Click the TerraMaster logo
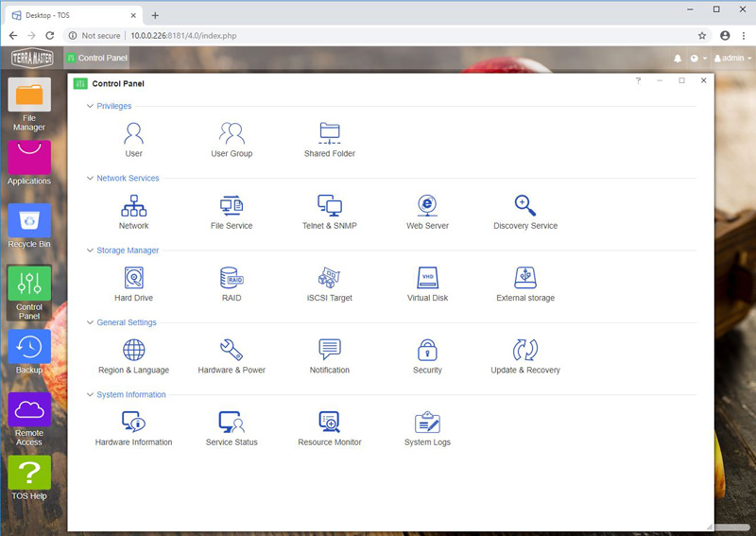The image size is (756, 536). coord(32,58)
